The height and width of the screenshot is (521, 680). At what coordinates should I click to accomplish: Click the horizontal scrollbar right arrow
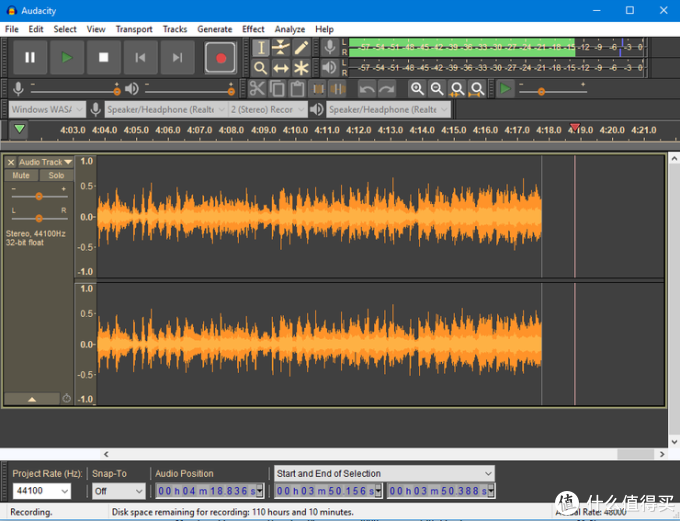click(662, 454)
